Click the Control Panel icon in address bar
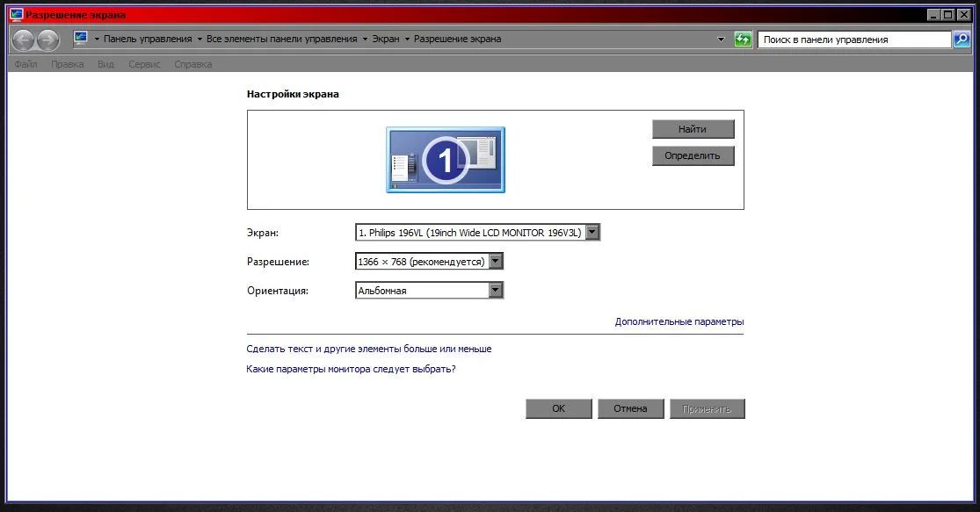The width and height of the screenshot is (980, 512). pos(82,39)
